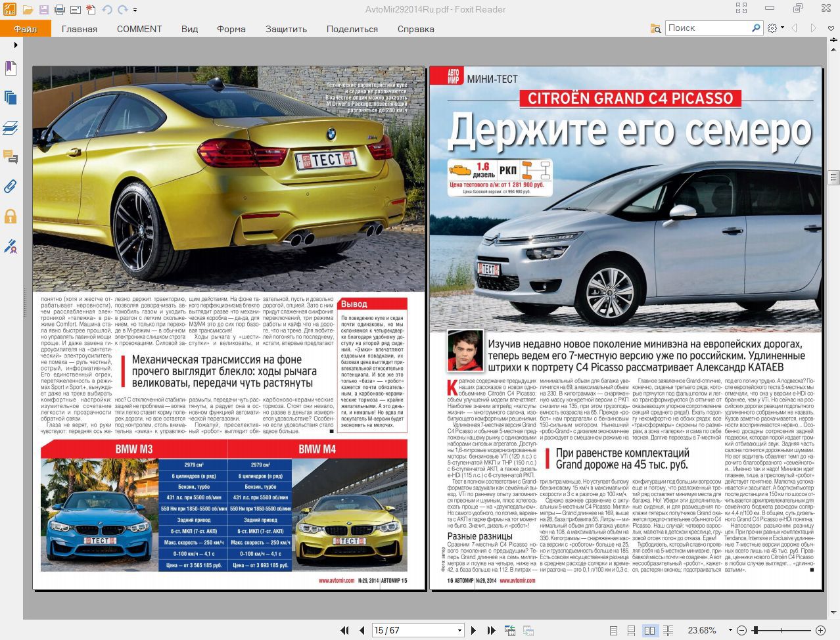This screenshot has height=640, width=840.
Task: Click the previous view icon in status bar
Action: [510, 630]
